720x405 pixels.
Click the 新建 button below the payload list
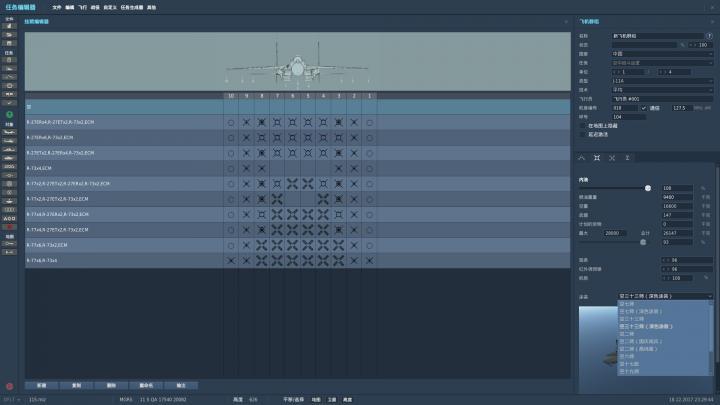[41, 385]
